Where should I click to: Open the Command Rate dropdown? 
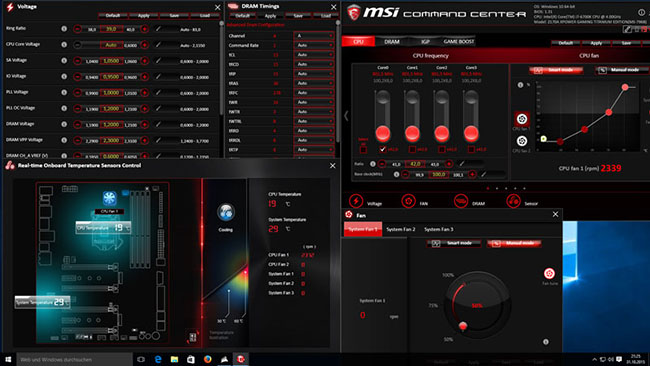[x=313, y=45]
